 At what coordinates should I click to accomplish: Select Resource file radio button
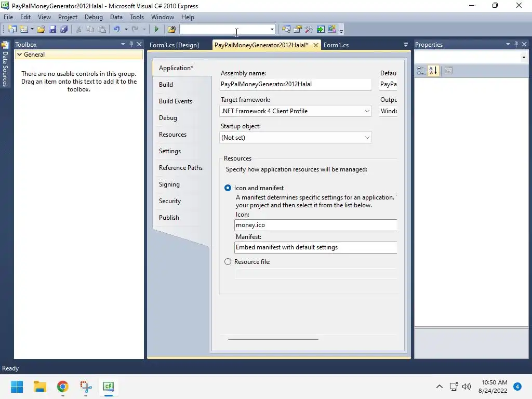click(x=228, y=262)
